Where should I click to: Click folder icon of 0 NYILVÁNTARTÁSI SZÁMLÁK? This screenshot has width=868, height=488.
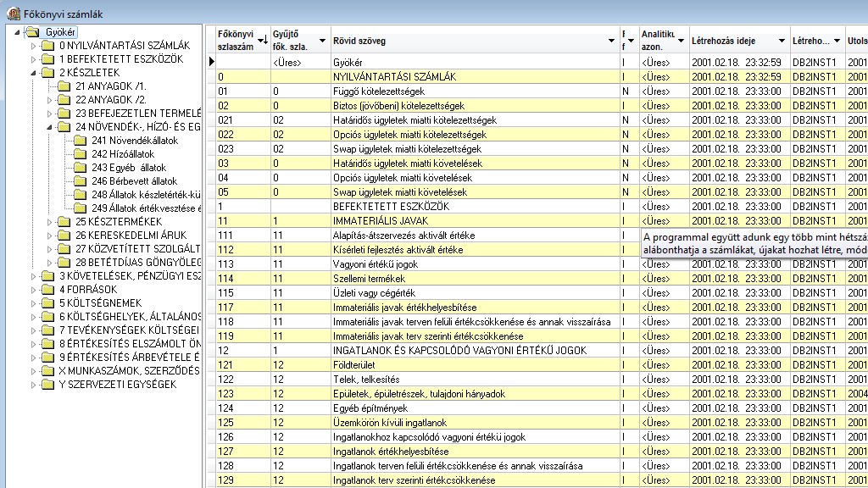[x=48, y=46]
